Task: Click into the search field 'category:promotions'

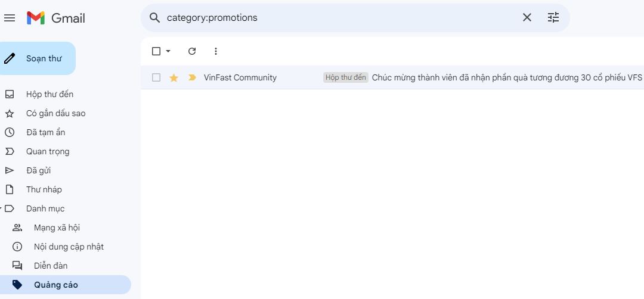Action: tap(334, 18)
